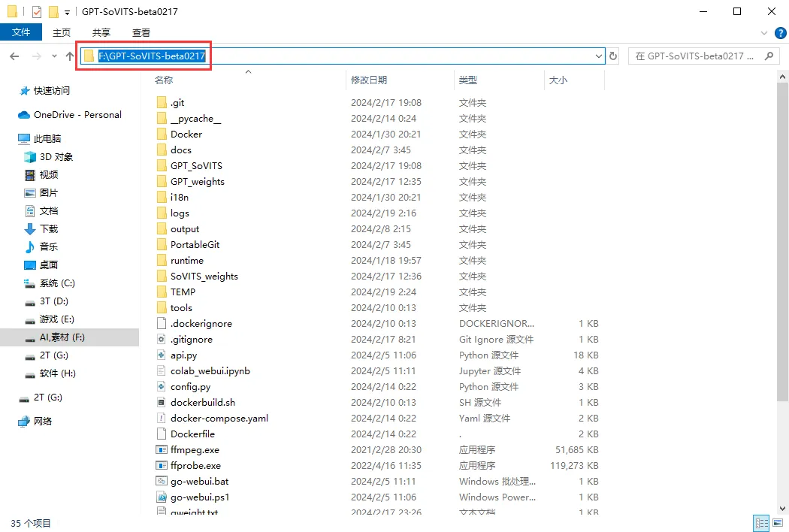The width and height of the screenshot is (789, 532).
Task: Open 3D 对象 in sidebar
Action: tap(49, 156)
